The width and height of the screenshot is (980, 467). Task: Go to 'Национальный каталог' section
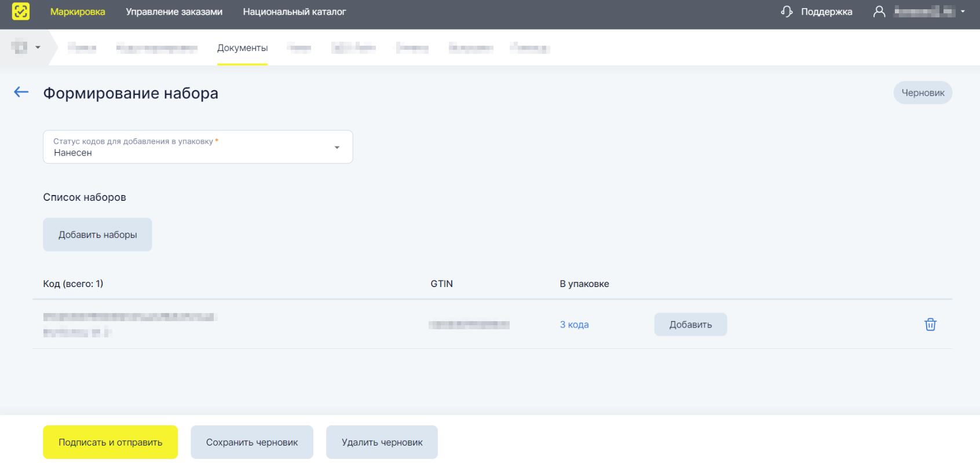(294, 12)
